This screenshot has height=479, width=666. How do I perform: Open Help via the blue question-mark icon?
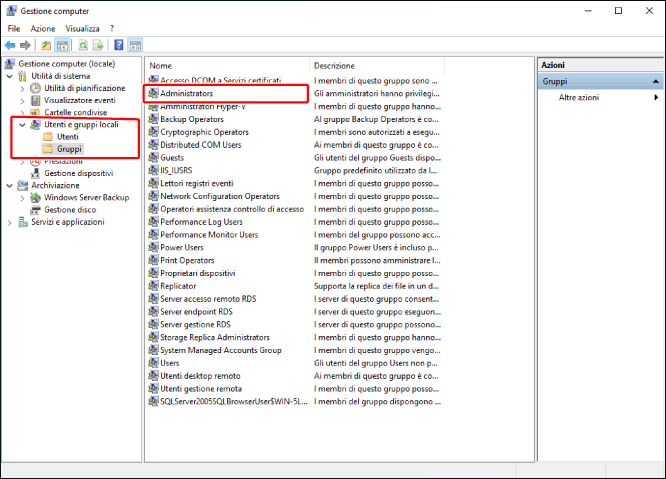tap(119, 45)
